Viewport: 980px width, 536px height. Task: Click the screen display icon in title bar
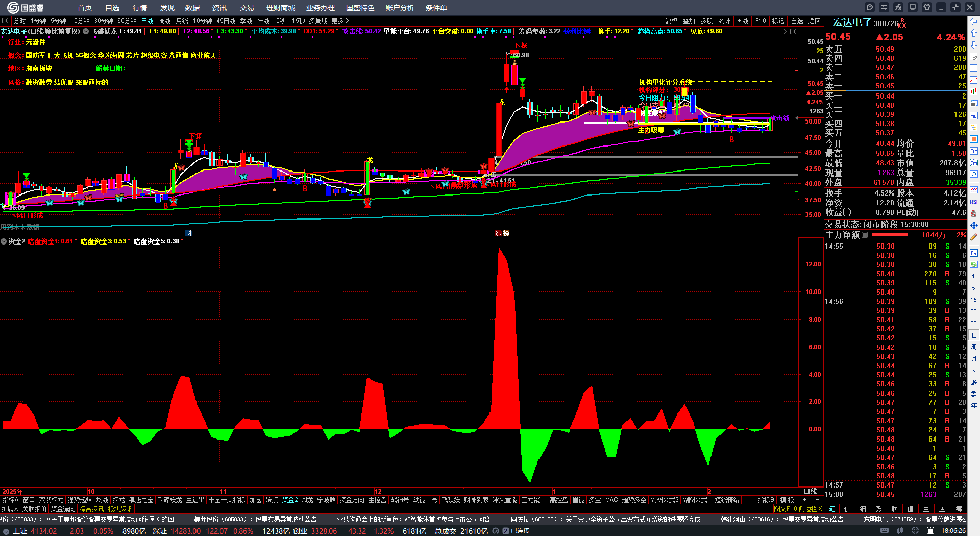click(x=913, y=7)
